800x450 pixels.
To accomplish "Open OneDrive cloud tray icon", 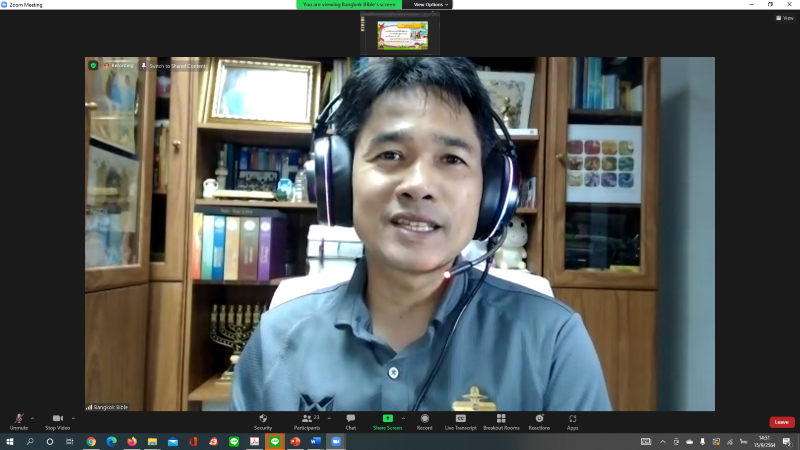I will click(x=689, y=442).
